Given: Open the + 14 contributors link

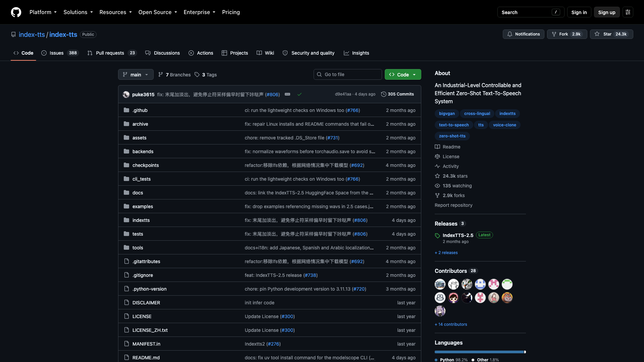Looking at the screenshot, I should [x=451, y=324].
